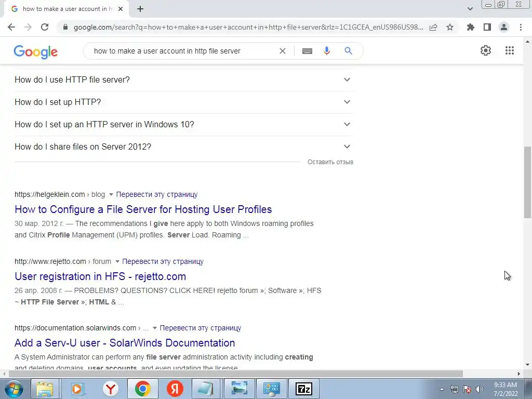
Task: Open the control panel taskbar icon
Action: click(x=271, y=389)
